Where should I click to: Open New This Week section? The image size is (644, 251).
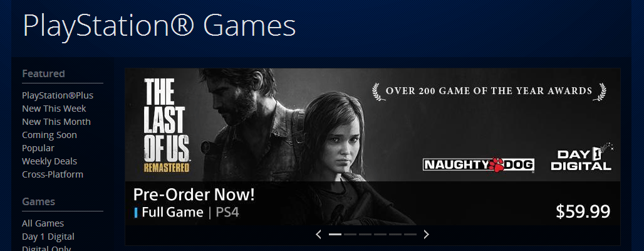coord(54,109)
